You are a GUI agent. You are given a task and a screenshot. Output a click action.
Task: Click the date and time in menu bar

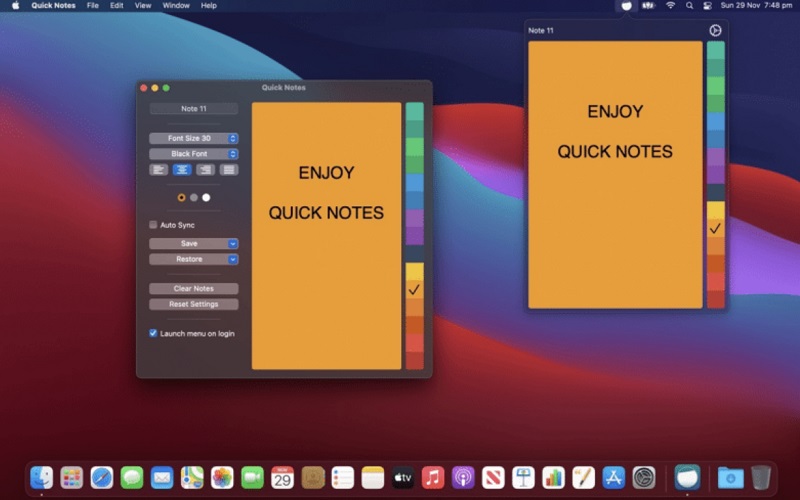[756, 6]
